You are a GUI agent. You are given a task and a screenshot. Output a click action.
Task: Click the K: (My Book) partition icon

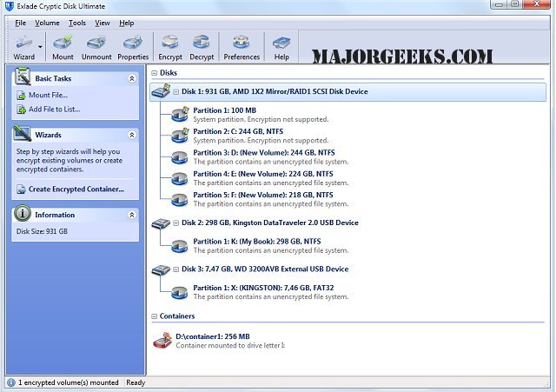180,246
